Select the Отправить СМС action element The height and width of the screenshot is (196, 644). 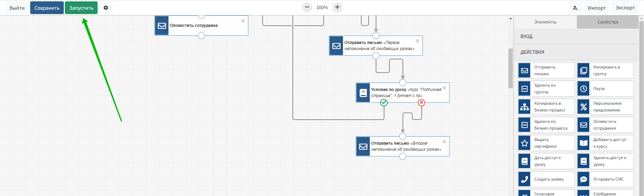[605, 179]
